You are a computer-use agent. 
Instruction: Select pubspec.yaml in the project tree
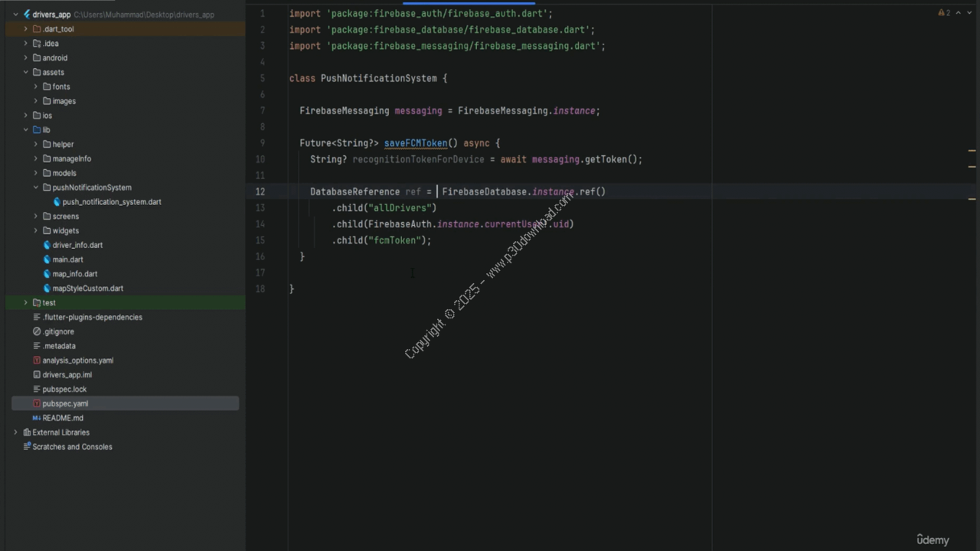pyautogui.click(x=65, y=403)
